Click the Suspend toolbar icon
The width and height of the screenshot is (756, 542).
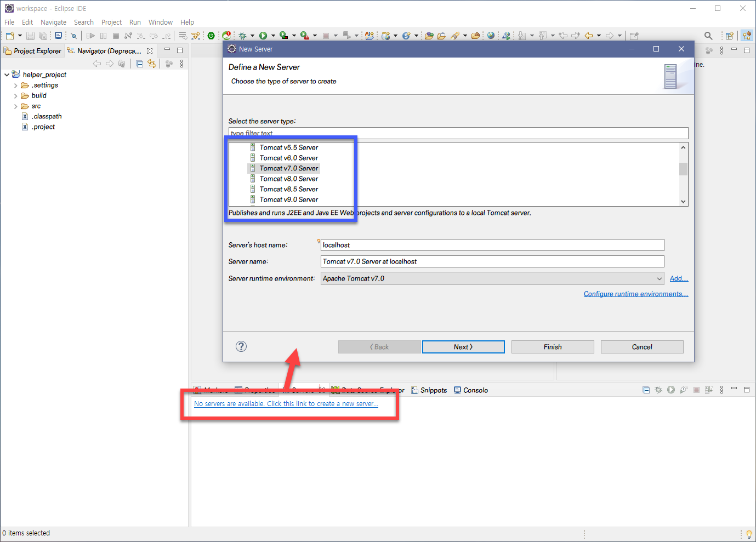(103, 36)
